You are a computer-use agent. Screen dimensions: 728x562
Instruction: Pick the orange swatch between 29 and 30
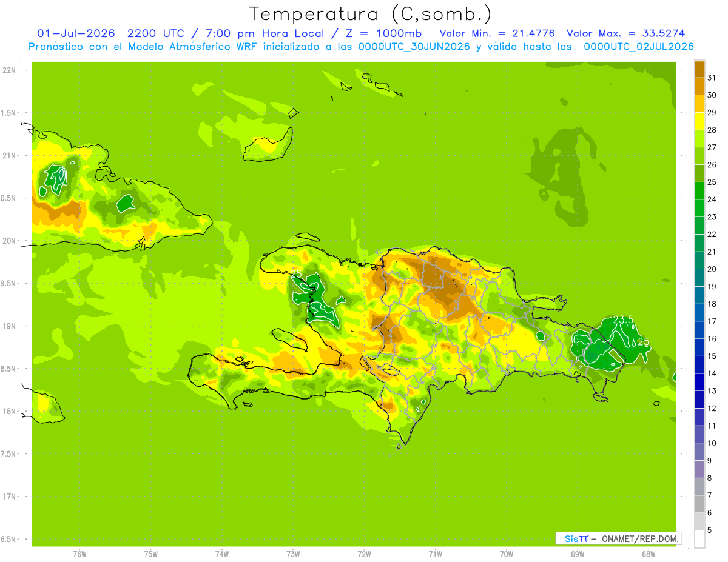coord(699,104)
